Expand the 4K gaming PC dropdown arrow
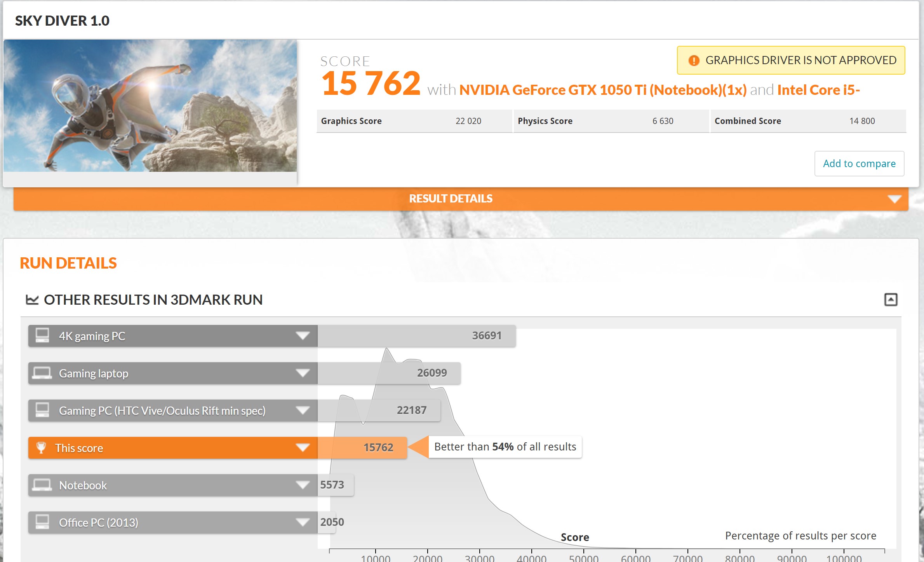Image resolution: width=924 pixels, height=562 pixels. click(x=303, y=335)
